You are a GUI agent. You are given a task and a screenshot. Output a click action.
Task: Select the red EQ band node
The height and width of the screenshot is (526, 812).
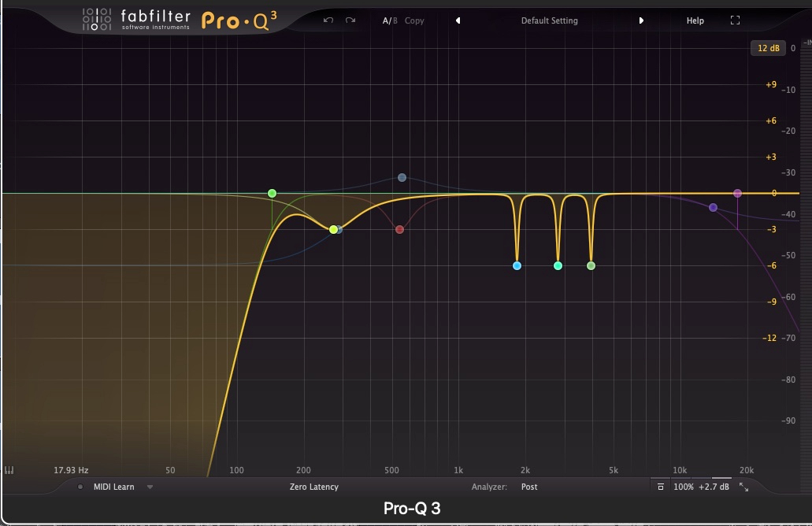tap(400, 230)
